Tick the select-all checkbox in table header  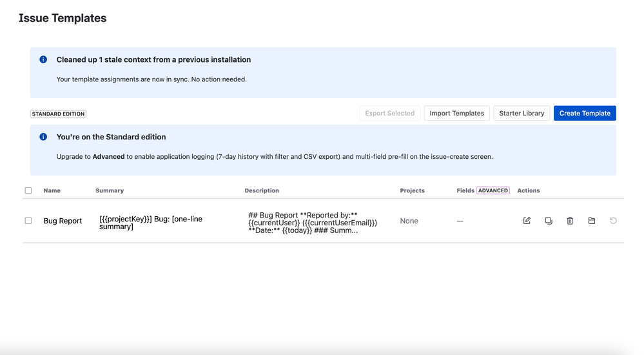pyautogui.click(x=28, y=190)
